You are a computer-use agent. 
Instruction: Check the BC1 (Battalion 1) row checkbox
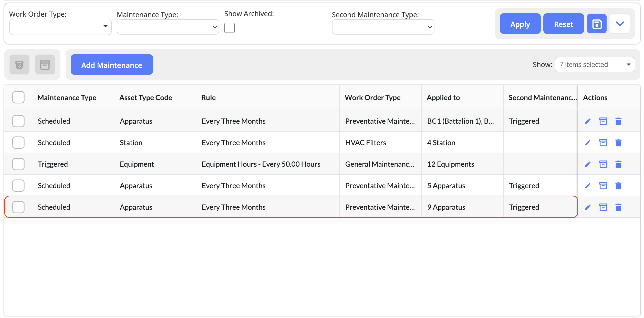[18, 121]
